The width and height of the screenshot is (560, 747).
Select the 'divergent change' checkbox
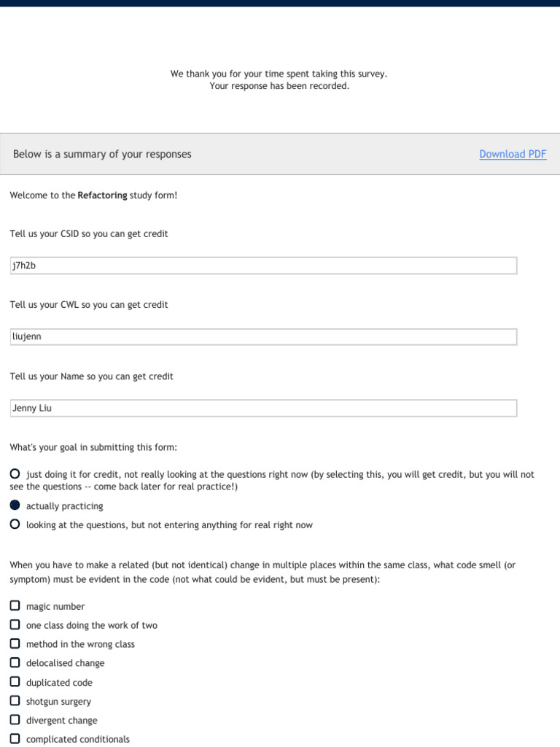[15, 721]
